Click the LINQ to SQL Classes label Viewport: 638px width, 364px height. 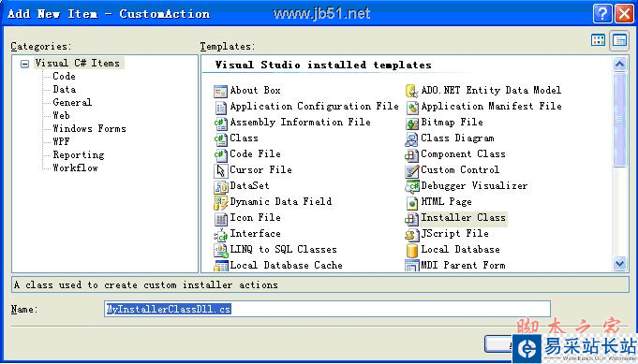point(284,249)
